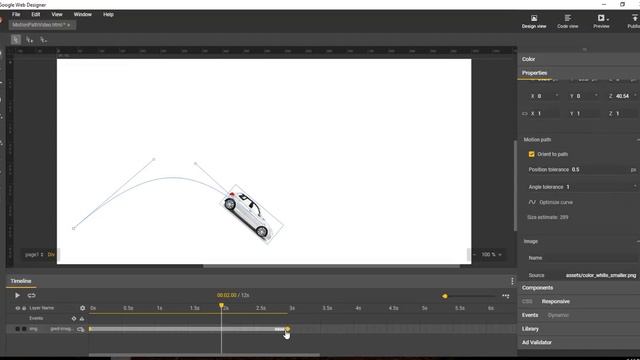Toggle timeline loop playback
Image resolution: width=640 pixels, height=360 pixels.
[x=31, y=295]
